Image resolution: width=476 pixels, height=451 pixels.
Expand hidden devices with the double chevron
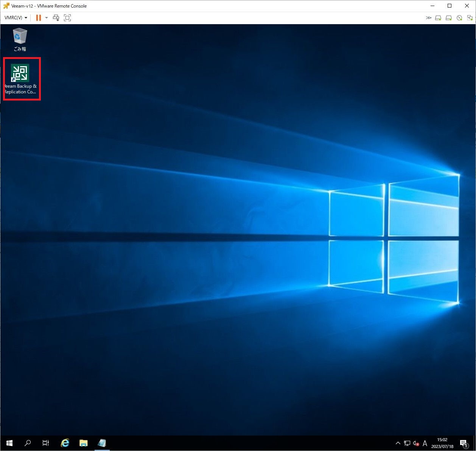tap(428, 18)
